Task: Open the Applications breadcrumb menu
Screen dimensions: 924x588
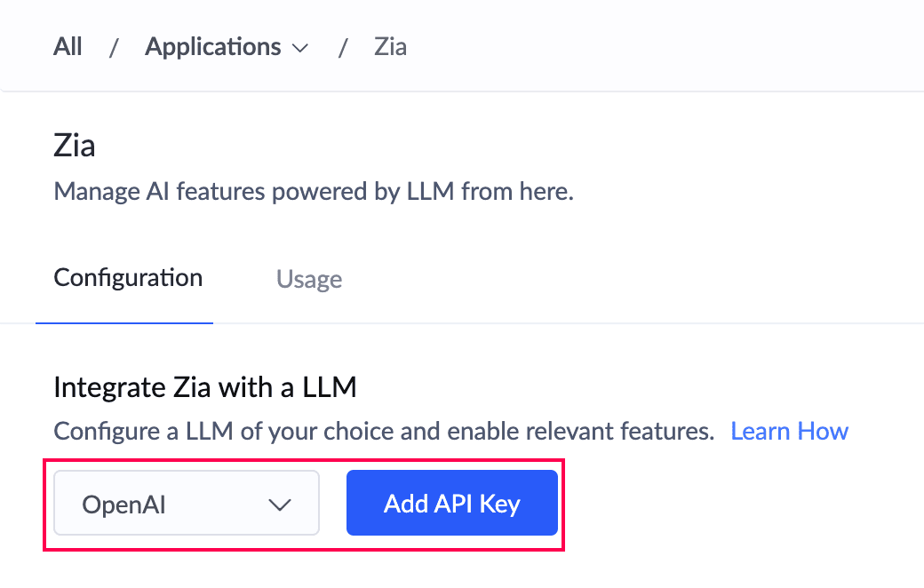Action: [213, 46]
